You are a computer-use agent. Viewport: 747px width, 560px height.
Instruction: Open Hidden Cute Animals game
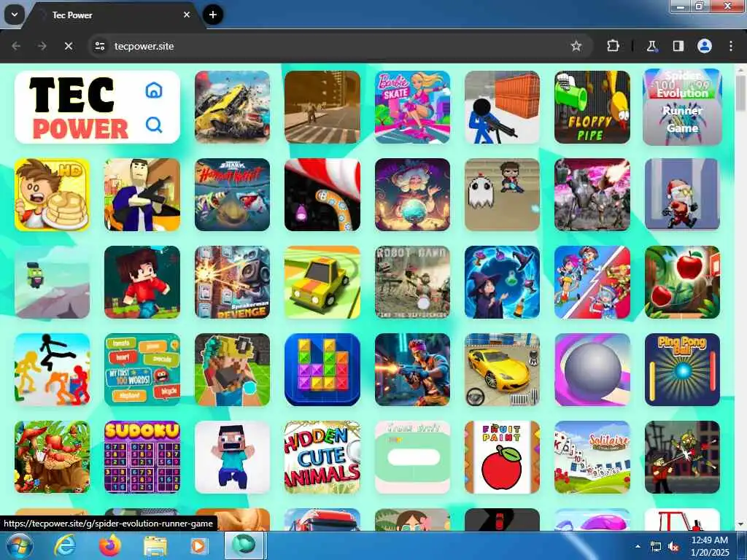322,457
